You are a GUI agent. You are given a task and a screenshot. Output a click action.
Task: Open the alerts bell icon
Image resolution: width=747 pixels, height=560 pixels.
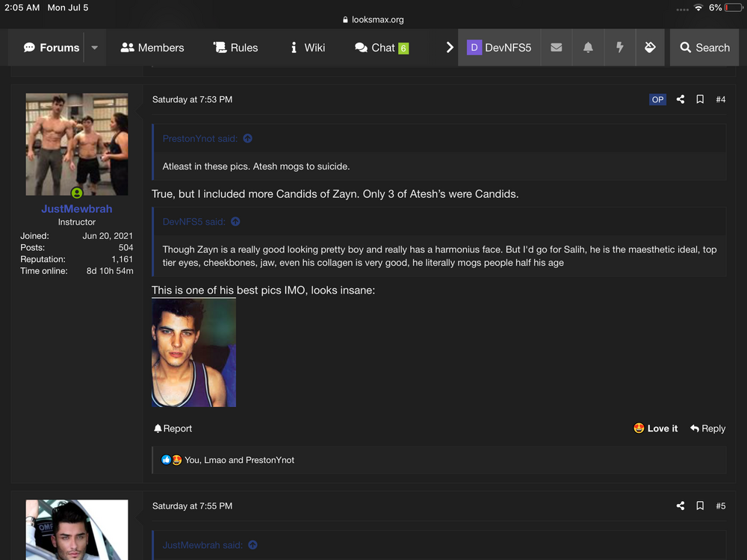tap(588, 48)
